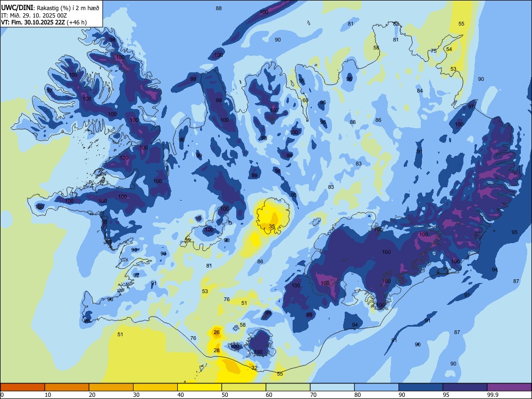Screen dimensions: 532x399
Task: Click the 70–80 pale blue legend swatch
Action: (332, 387)
